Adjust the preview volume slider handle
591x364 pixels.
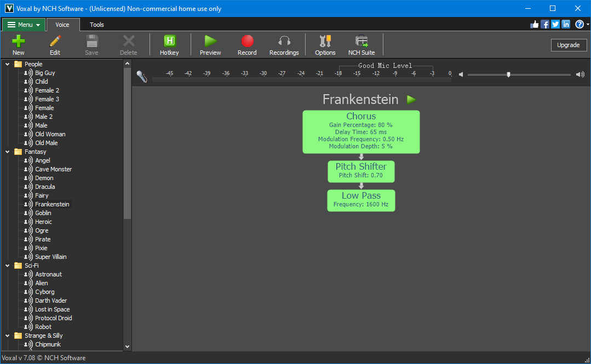[508, 74]
